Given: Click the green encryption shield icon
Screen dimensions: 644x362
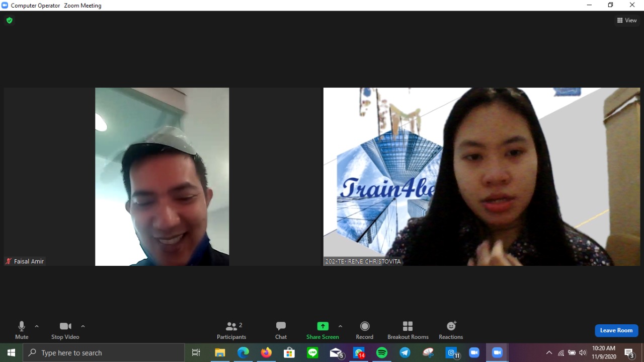Looking at the screenshot, I should (9, 21).
